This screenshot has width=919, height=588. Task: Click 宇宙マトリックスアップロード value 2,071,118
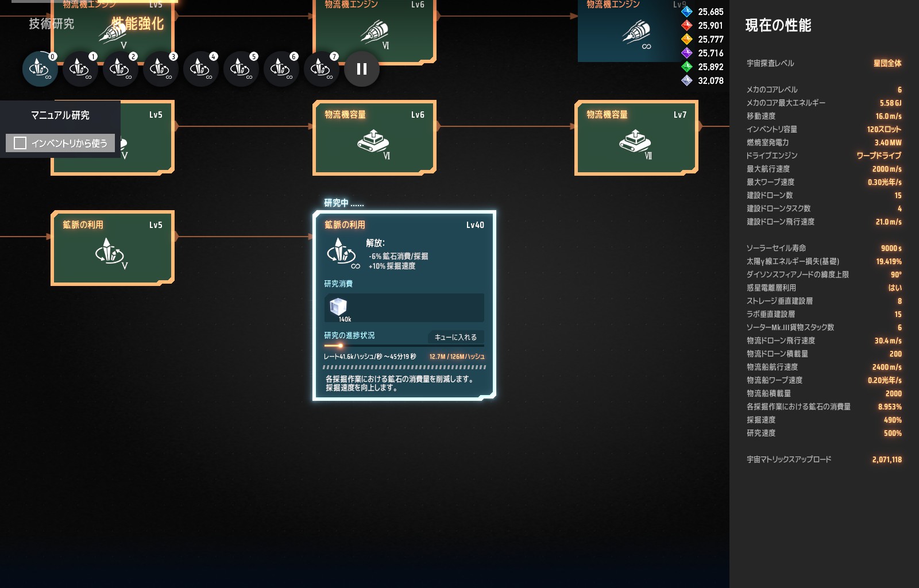887,459
